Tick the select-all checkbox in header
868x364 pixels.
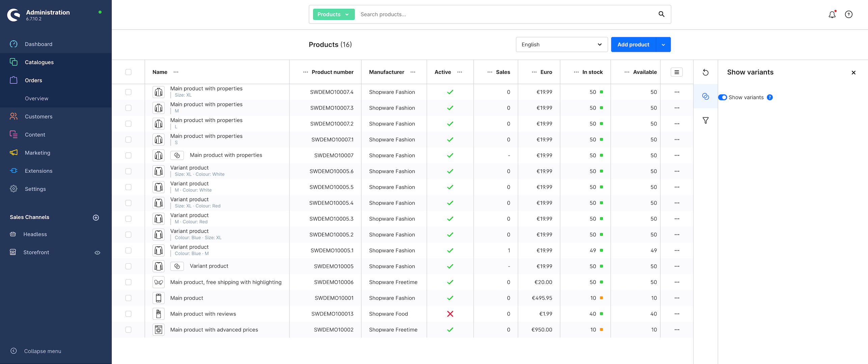coord(128,72)
